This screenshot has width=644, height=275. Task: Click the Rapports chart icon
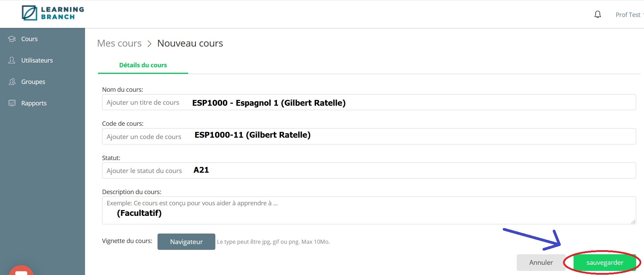pos(12,103)
